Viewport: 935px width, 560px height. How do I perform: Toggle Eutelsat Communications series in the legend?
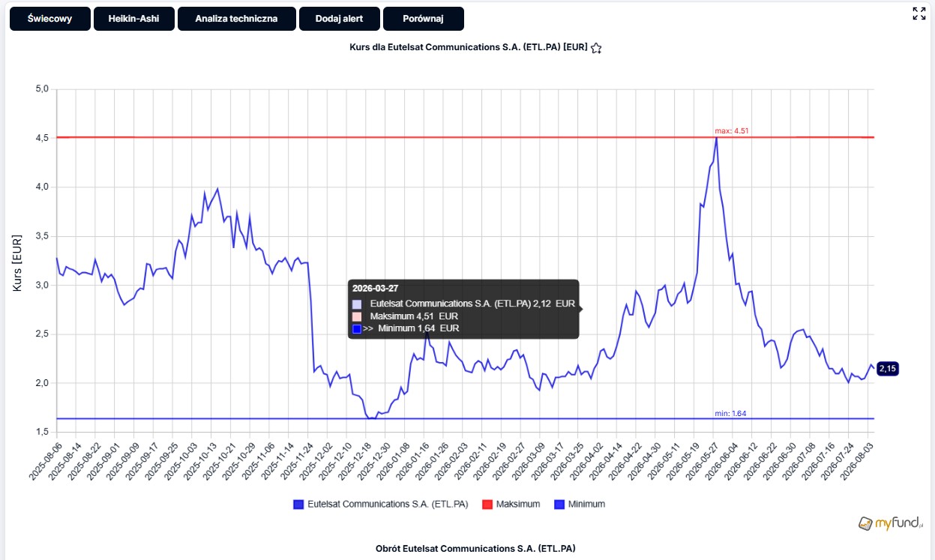pyautogui.click(x=381, y=505)
